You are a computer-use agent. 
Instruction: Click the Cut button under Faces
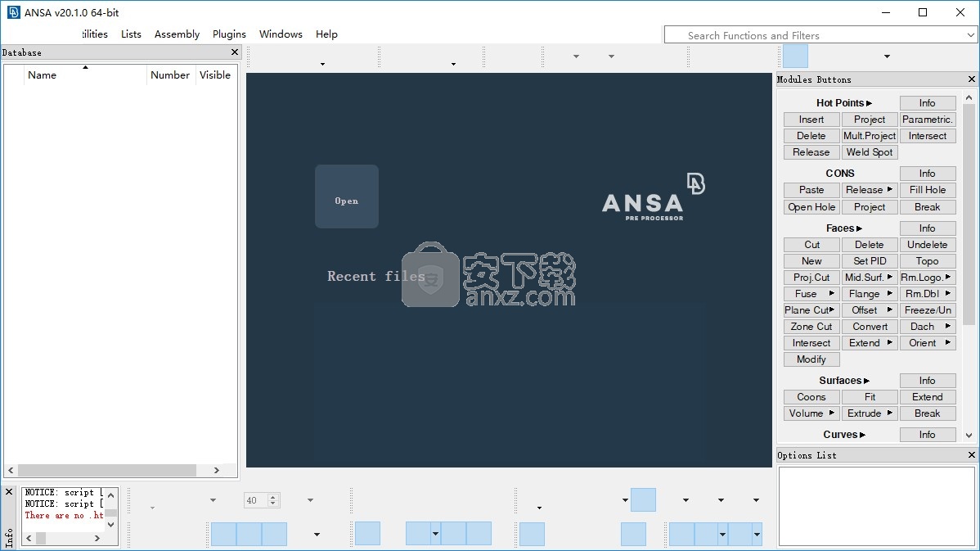tap(811, 245)
